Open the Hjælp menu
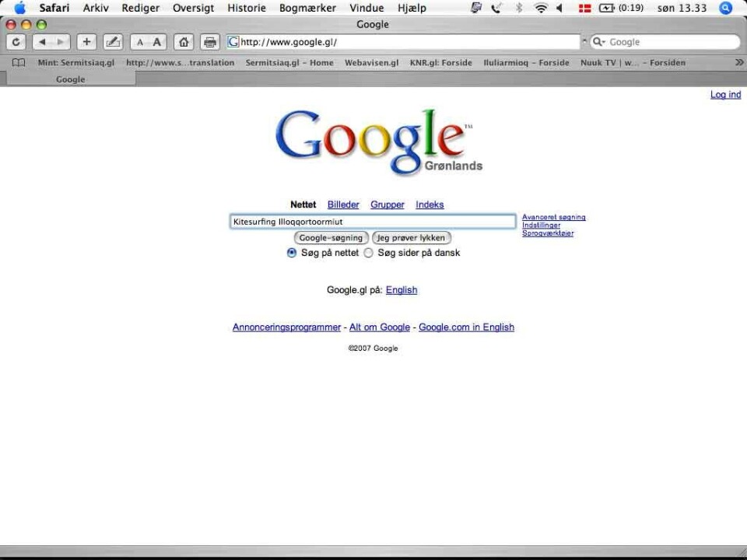 click(x=412, y=8)
